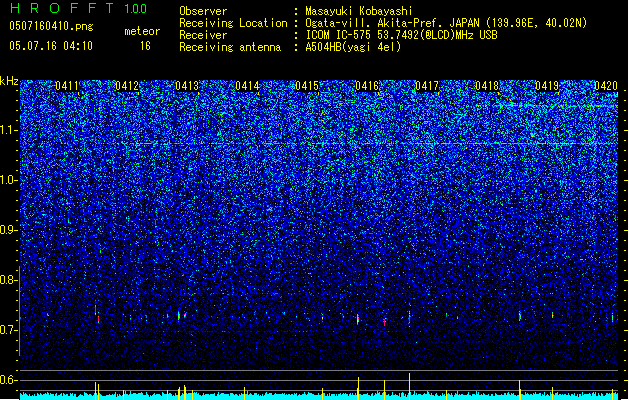The width and height of the screenshot is (629, 400).
Task: Click location text Ogata-vill. Akita-Pref. JAPAN
Action: click(x=392, y=23)
